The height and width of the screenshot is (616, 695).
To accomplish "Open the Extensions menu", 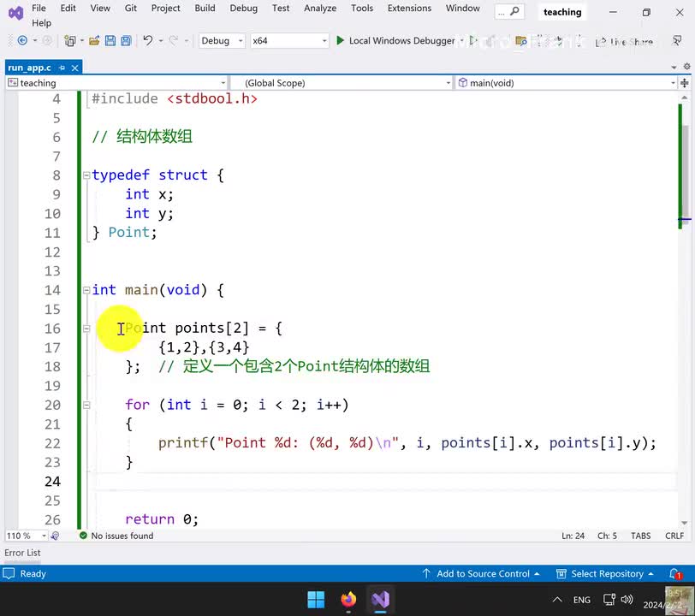I will [x=409, y=8].
